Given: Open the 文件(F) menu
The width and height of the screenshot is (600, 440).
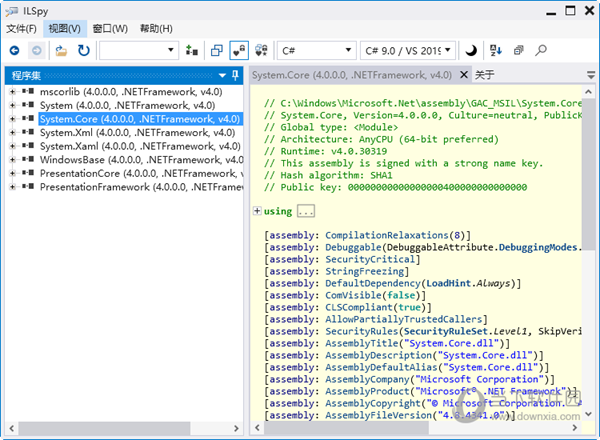Looking at the screenshot, I should pos(21,29).
